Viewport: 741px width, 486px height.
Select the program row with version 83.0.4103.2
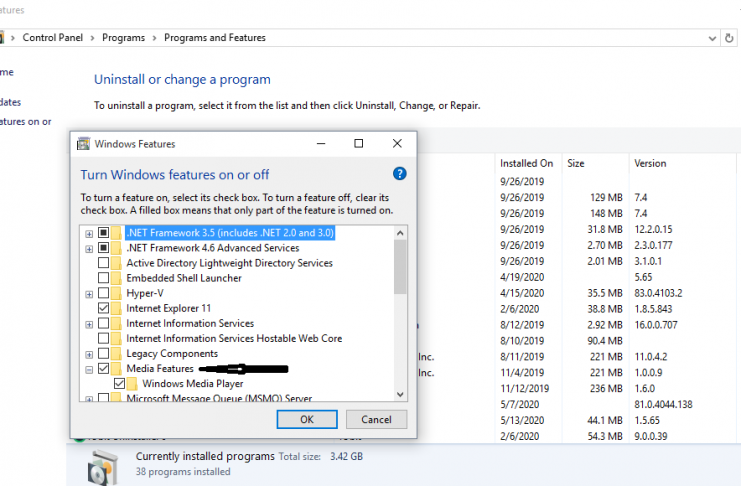pyautogui.click(x=577, y=293)
